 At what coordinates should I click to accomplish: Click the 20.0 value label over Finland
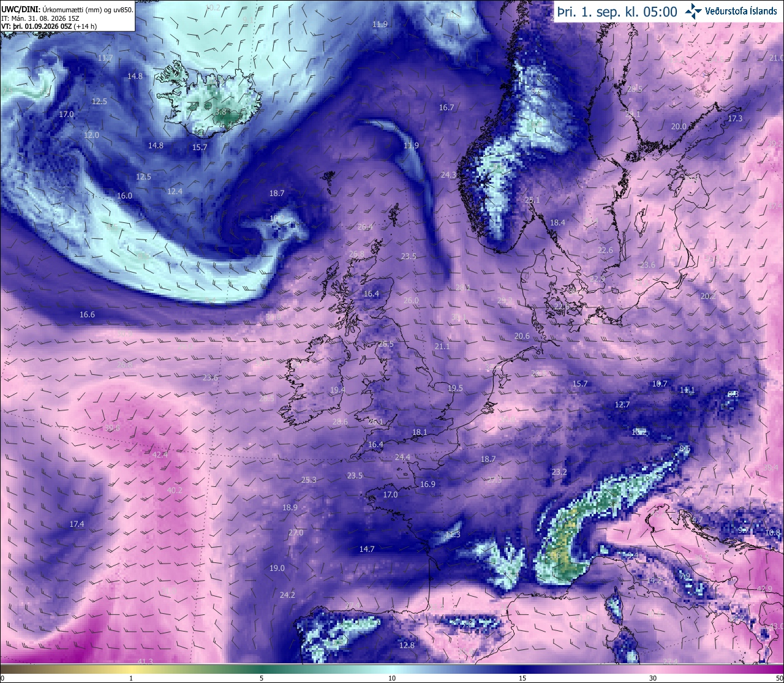[679, 127]
